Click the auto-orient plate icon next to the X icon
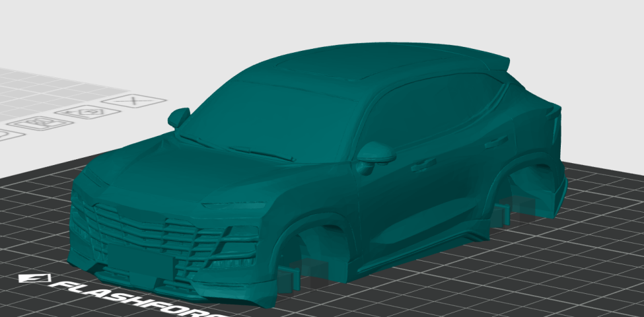Viewport: 644px width, 317px height. pyautogui.click(x=88, y=112)
